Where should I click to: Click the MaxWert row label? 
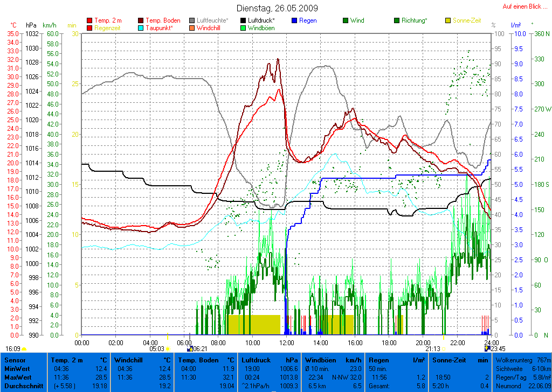[16, 377]
